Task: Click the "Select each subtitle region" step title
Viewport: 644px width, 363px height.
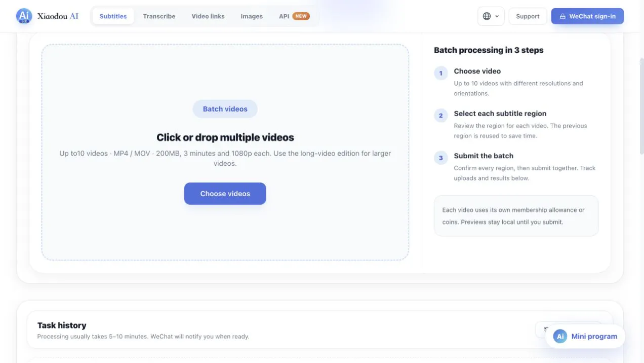Action: click(500, 114)
